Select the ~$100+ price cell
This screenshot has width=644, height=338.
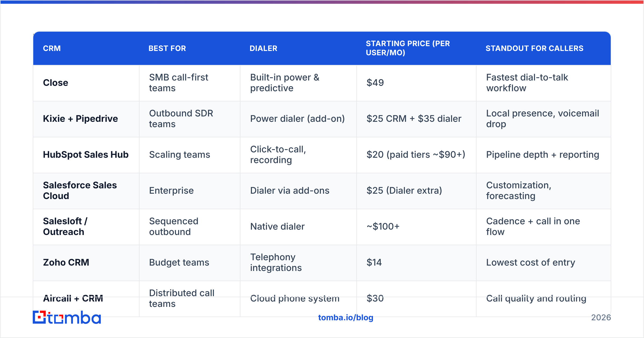point(416,227)
